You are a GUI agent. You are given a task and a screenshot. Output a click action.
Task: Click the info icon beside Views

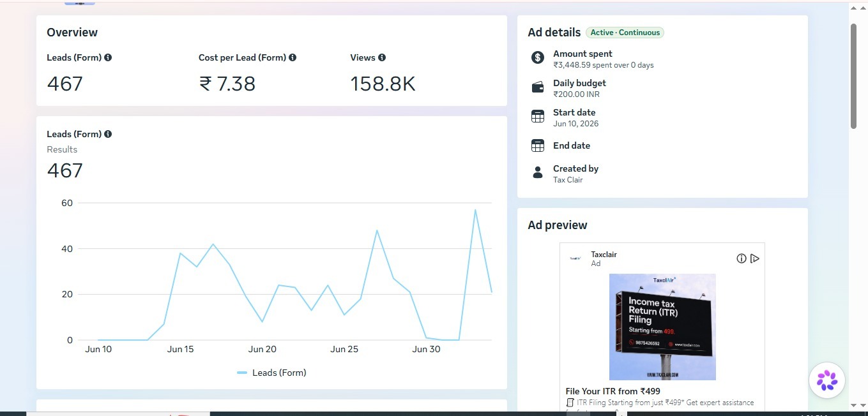(382, 57)
